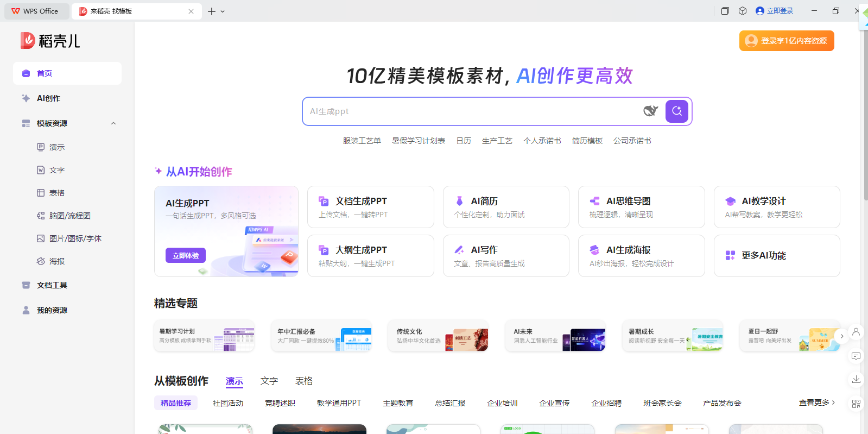The image size is (868, 434).
Task: Show next 精选专题 topics with arrow
Action: click(x=841, y=336)
